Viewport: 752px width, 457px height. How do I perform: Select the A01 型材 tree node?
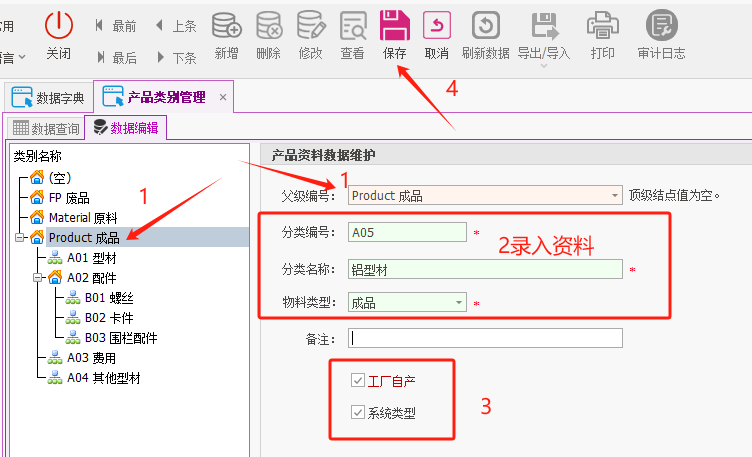tap(92, 258)
